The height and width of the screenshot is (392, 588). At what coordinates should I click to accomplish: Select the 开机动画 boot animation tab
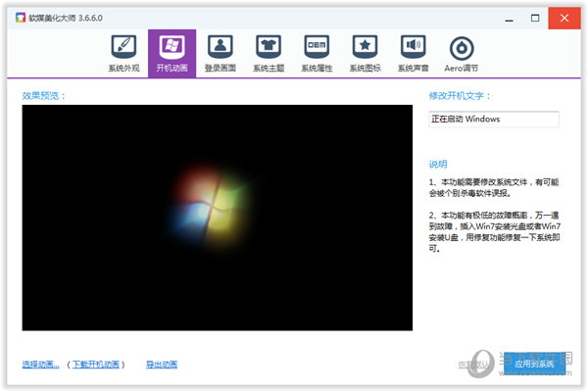[171, 54]
